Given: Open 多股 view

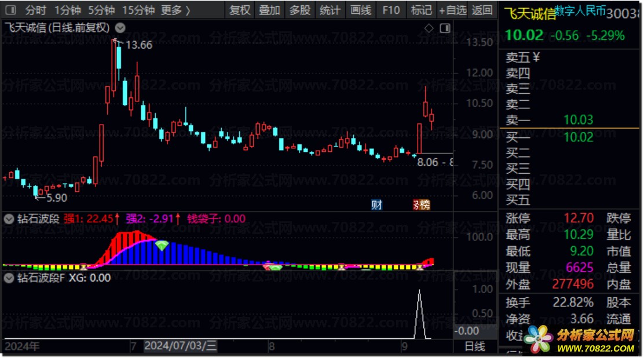Looking at the screenshot, I should [300, 10].
